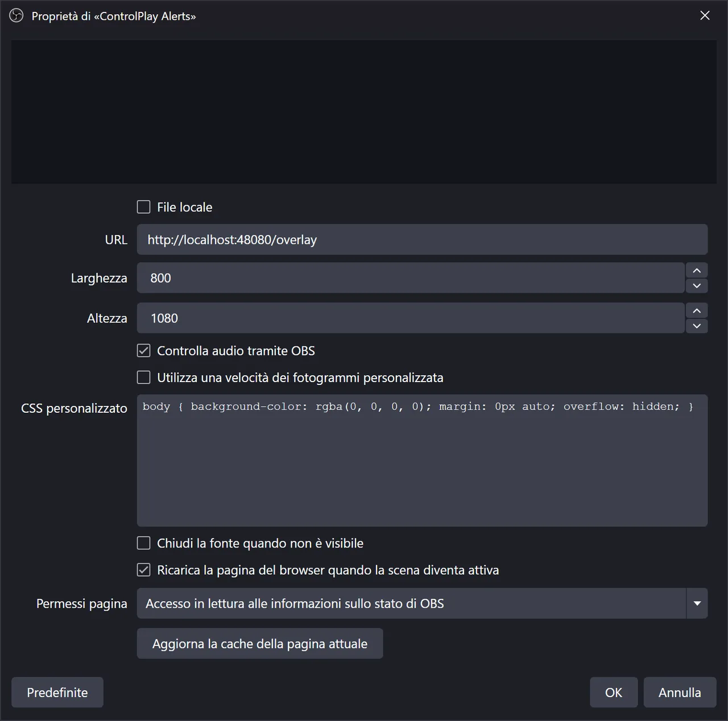The image size is (728, 721).
Task: Click inside the CSS personalizzato text area
Action: pyautogui.click(x=422, y=461)
